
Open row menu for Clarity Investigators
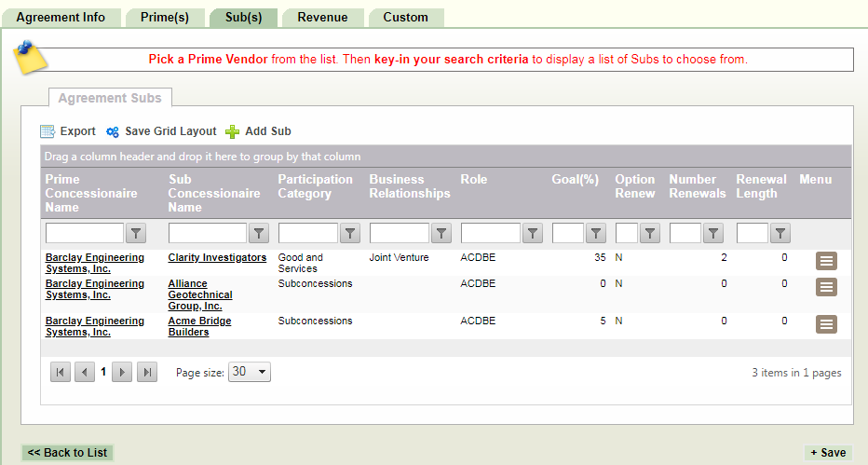point(826,261)
